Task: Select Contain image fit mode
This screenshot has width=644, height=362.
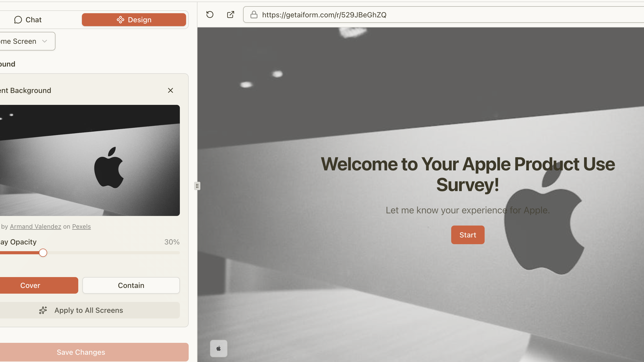Action: (131, 285)
